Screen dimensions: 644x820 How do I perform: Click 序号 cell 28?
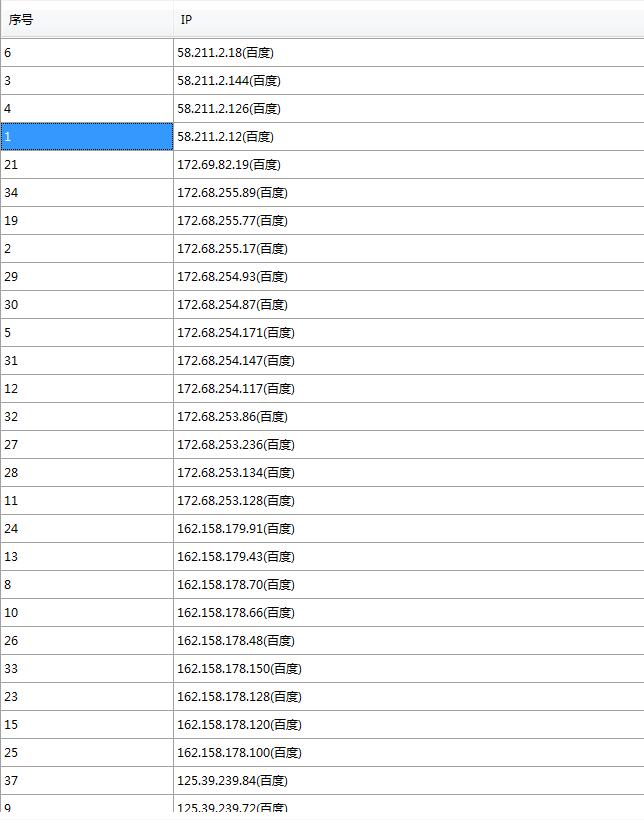click(87, 472)
